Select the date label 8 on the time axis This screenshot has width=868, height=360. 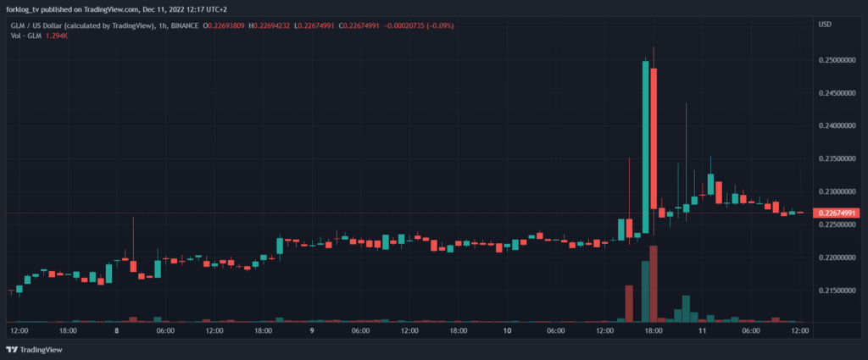tap(116, 331)
